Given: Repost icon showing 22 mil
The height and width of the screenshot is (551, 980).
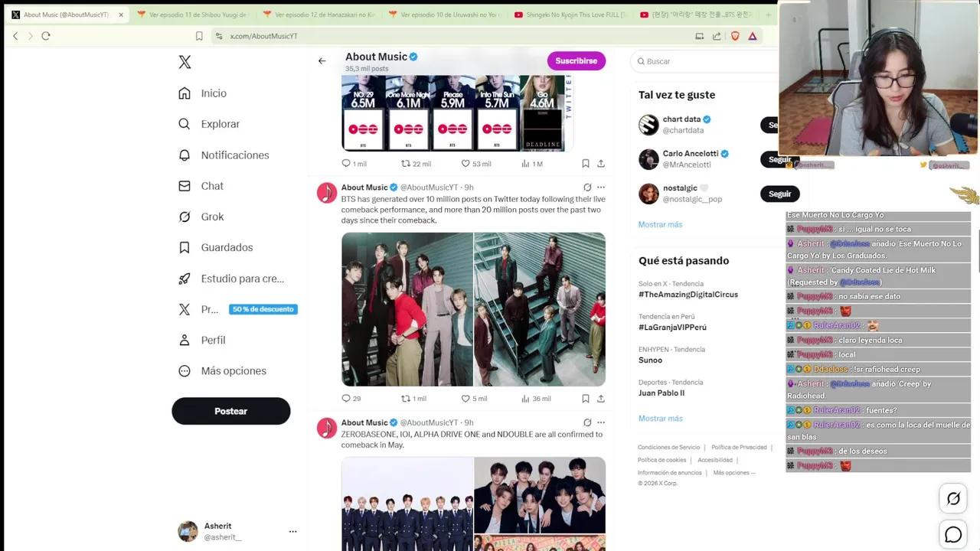Looking at the screenshot, I should (x=406, y=163).
